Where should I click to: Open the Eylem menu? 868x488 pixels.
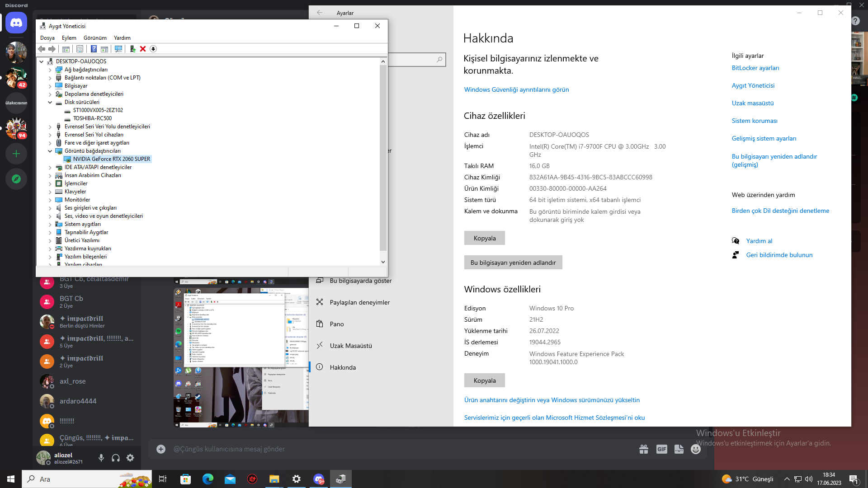tap(69, 38)
